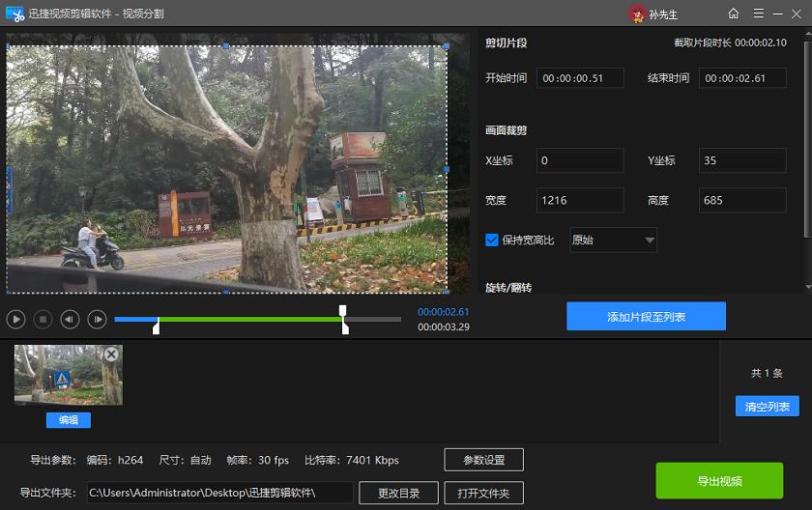Click the settings panel vertical scrollbar

pos(808,140)
